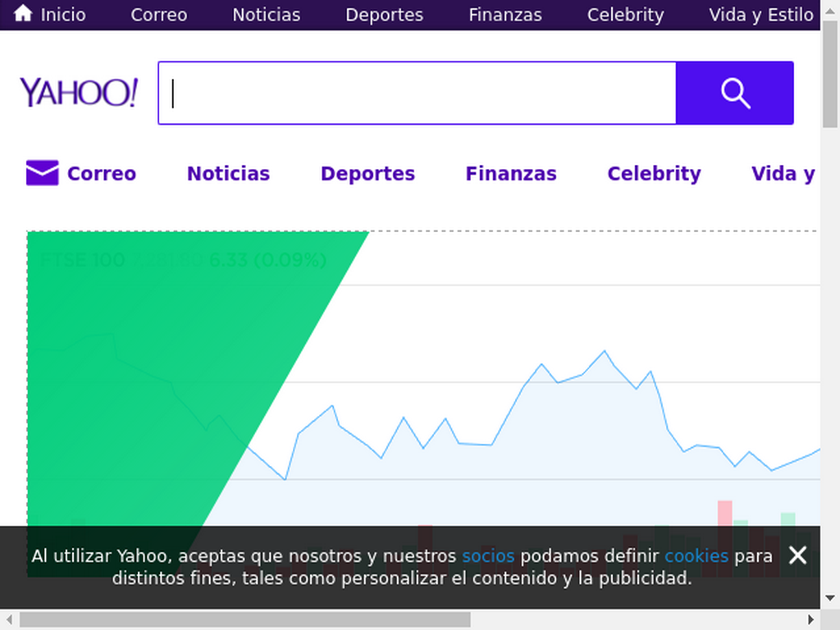Click the home icon beside Inicio
The height and width of the screenshot is (630, 840).
point(22,13)
